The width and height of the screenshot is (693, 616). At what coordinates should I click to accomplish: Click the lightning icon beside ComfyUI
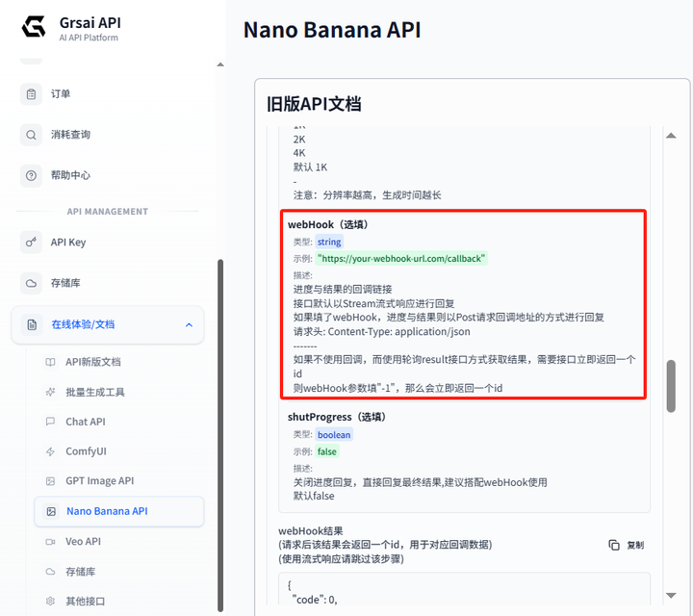tap(50, 451)
